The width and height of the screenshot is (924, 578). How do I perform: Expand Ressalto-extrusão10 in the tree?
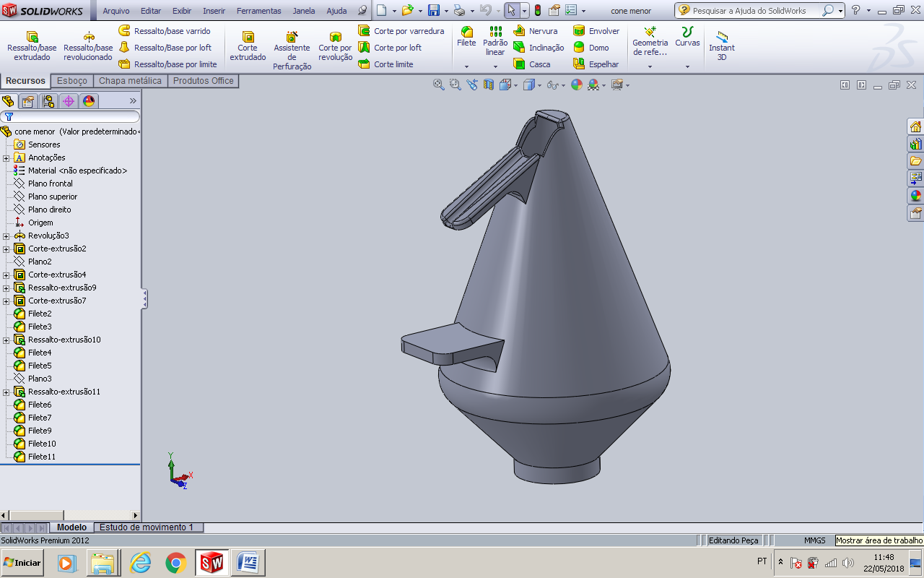[6, 340]
